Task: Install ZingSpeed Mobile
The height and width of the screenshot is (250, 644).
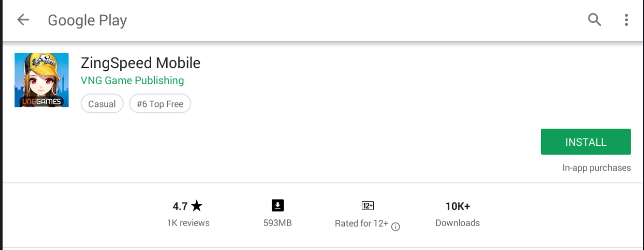Action: pos(586,142)
